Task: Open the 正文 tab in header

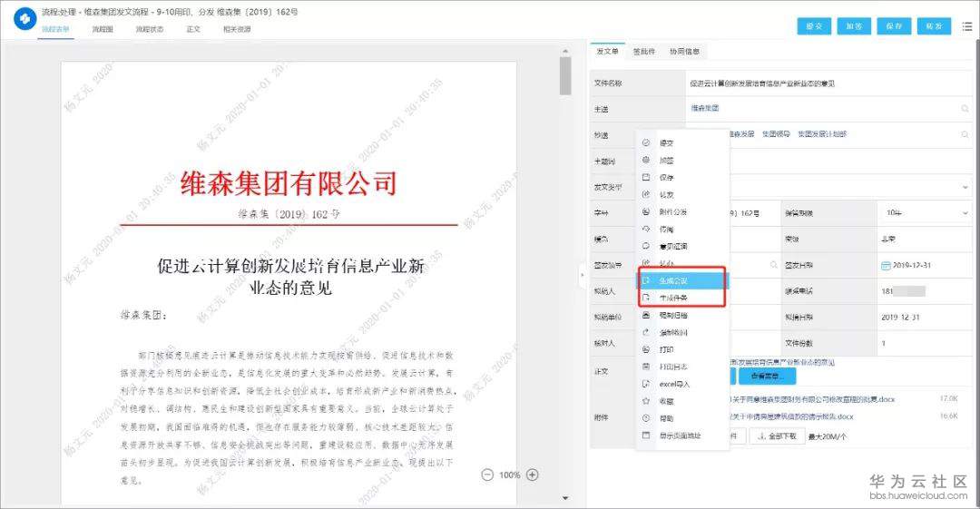Action: (x=193, y=29)
